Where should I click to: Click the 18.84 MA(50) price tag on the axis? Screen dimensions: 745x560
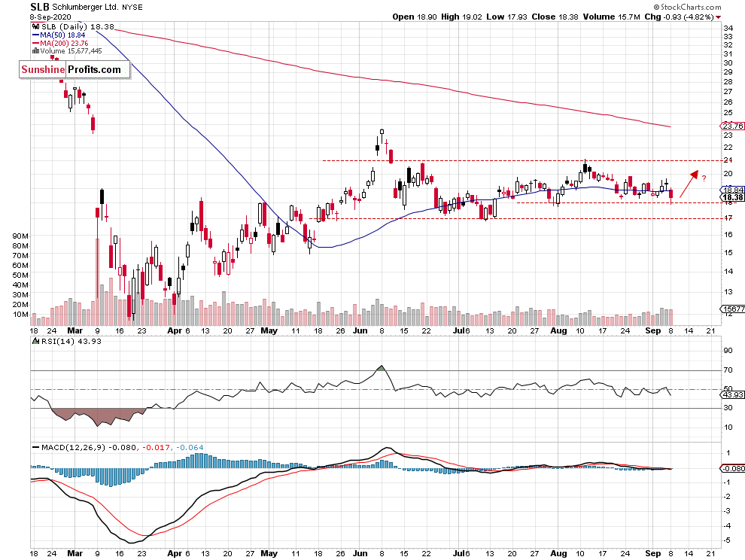pos(733,189)
